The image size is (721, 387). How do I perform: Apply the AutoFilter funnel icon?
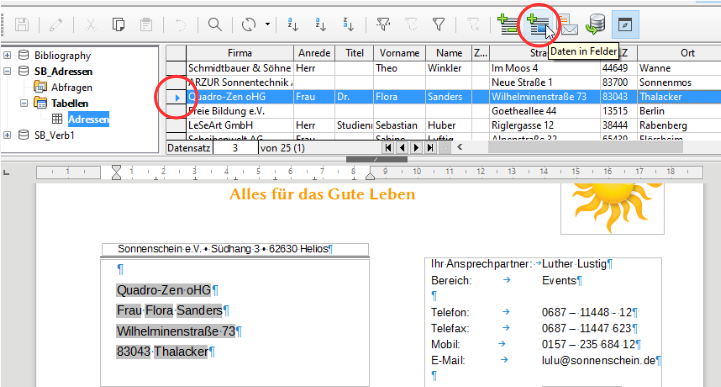click(383, 24)
